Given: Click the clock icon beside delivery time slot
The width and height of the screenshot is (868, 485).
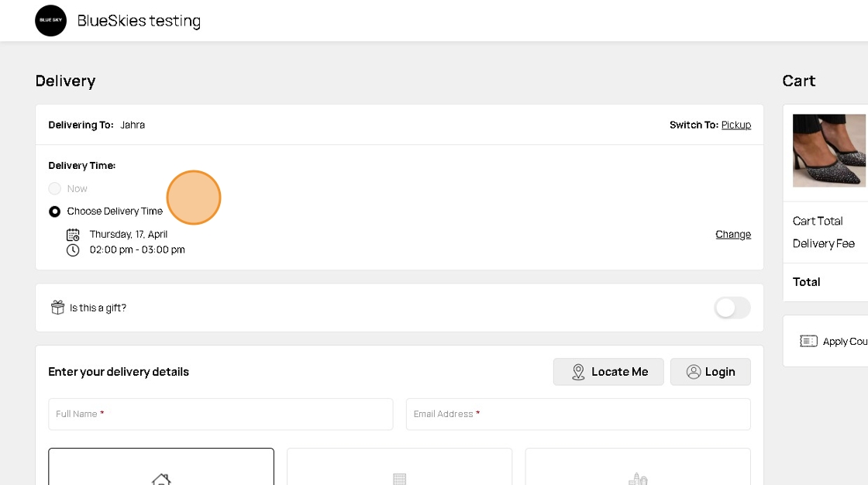Looking at the screenshot, I should click(x=73, y=250).
